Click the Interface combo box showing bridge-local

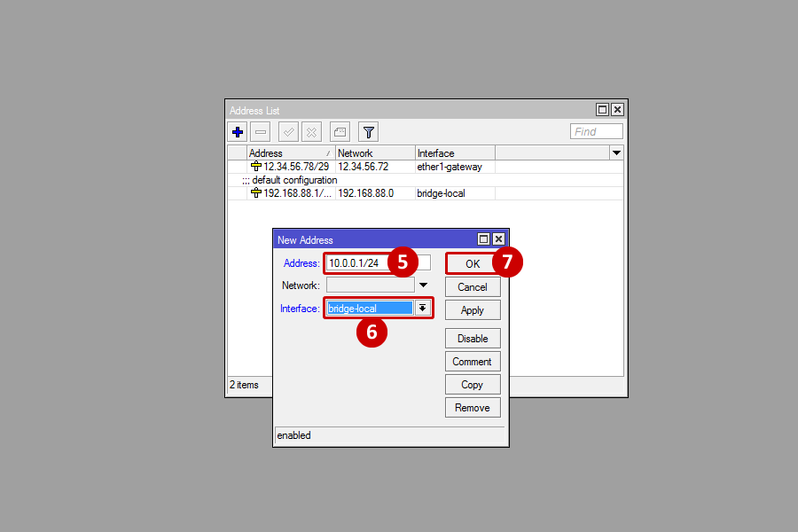[370, 308]
